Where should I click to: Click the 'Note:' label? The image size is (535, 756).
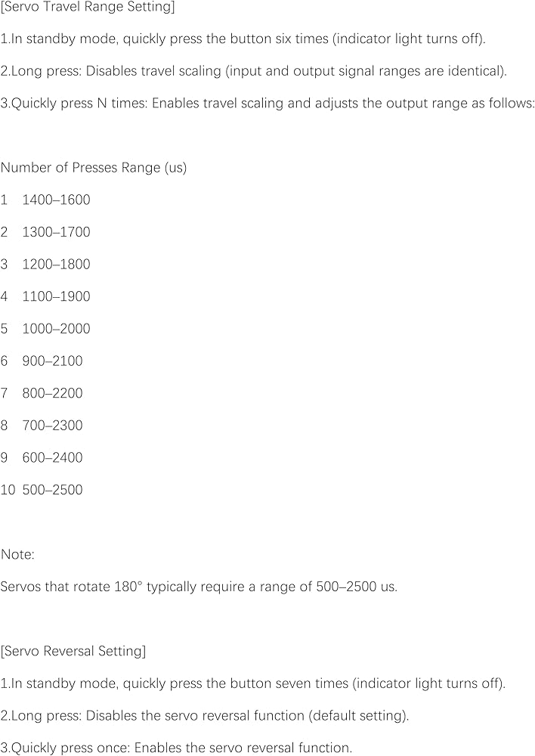[17, 554]
